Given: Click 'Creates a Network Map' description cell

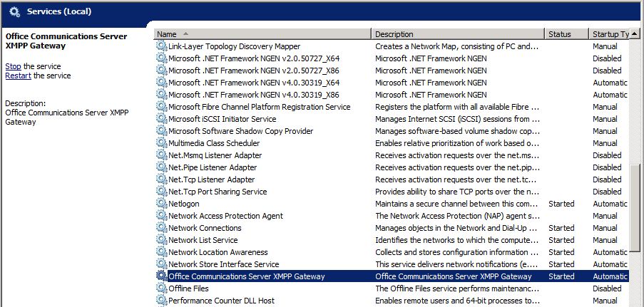Looking at the screenshot, I should [457, 46].
